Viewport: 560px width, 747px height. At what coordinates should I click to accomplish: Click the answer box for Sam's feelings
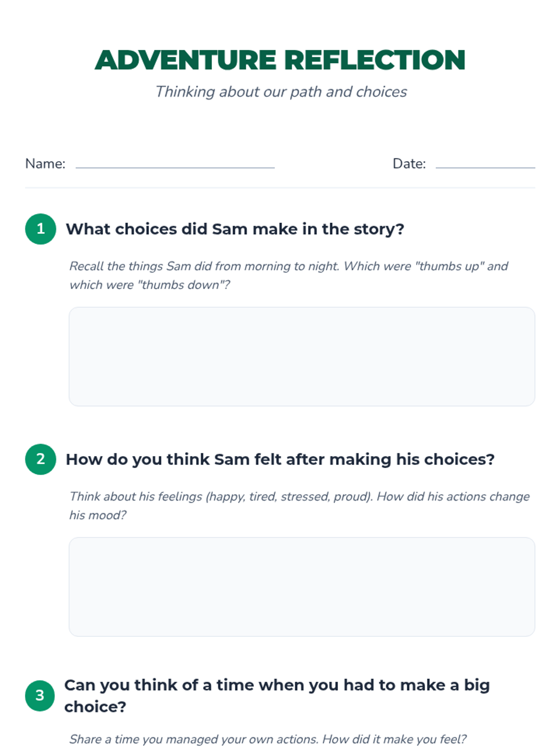click(301, 586)
